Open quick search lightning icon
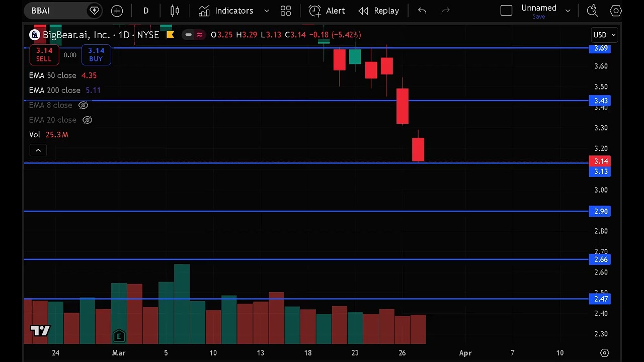644x362 pixels. [593, 11]
